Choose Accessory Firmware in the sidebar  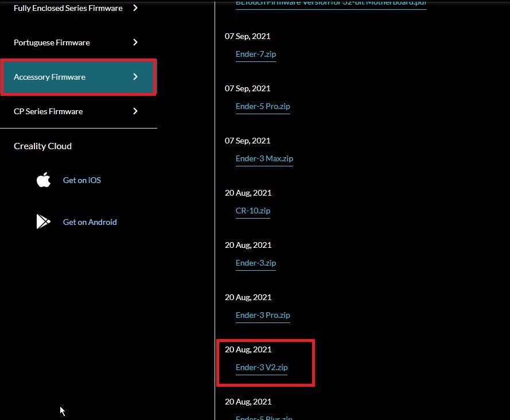pos(79,77)
